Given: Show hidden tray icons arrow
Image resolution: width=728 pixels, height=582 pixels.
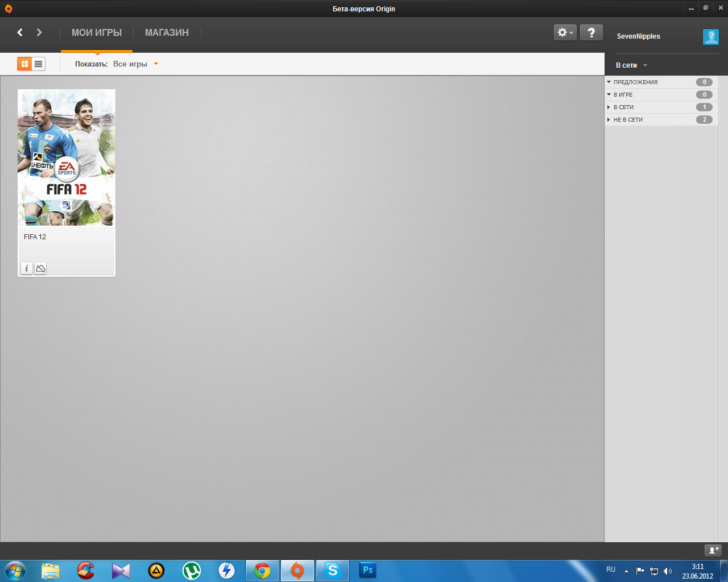Looking at the screenshot, I should tap(626, 571).
